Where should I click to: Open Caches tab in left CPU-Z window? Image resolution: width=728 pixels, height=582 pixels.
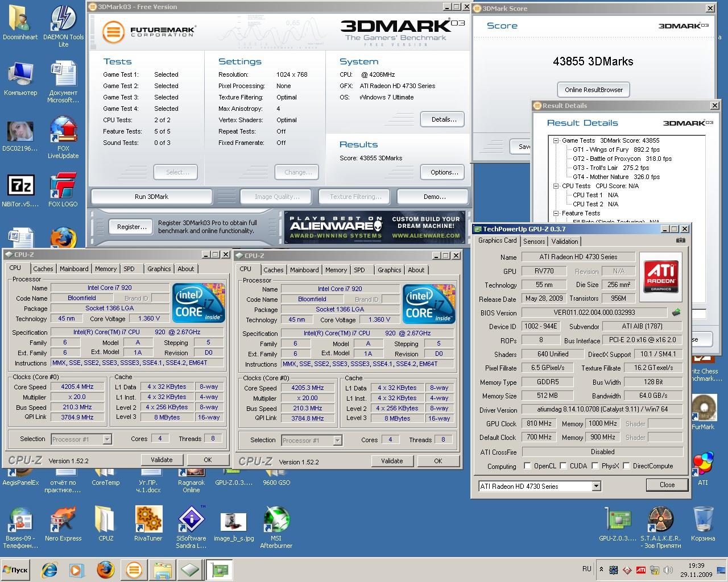tap(43, 269)
